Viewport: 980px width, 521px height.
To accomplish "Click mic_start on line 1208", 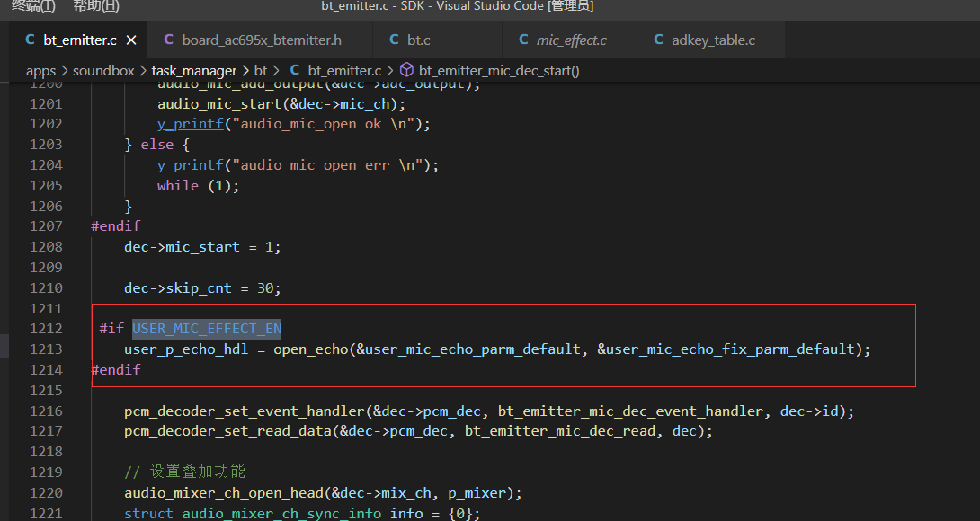I will (x=203, y=247).
